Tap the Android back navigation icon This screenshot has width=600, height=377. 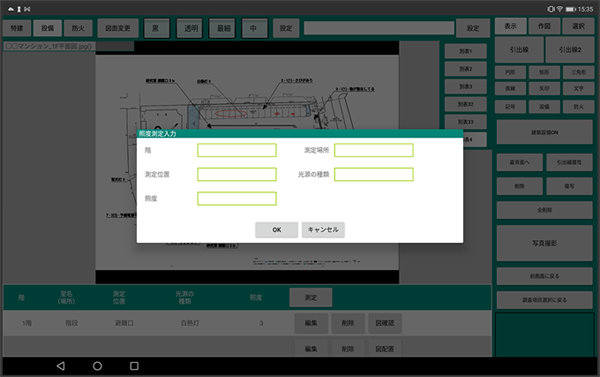pos(61,366)
